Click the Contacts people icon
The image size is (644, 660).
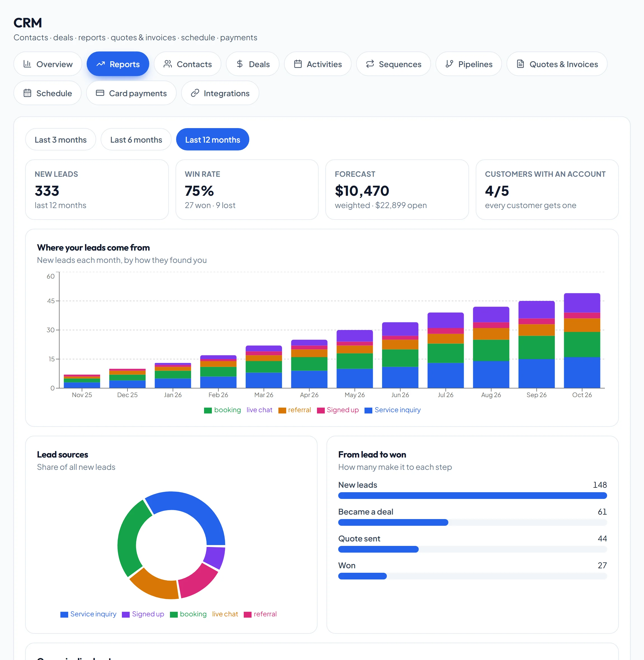[168, 64]
